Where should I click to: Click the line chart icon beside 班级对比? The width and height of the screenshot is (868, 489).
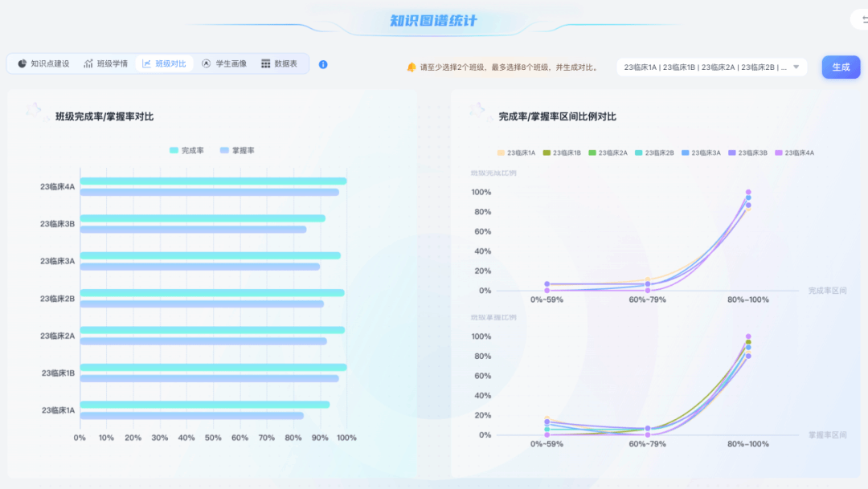tap(147, 63)
